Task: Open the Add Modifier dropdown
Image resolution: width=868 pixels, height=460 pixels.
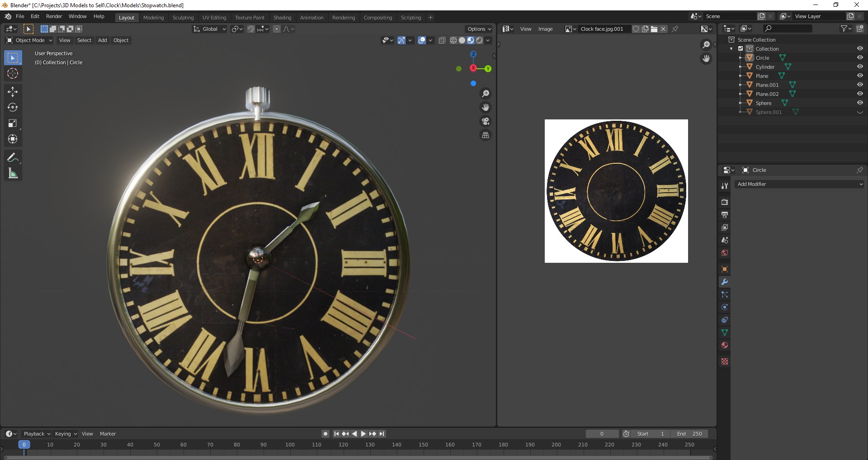Action: pyautogui.click(x=799, y=184)
